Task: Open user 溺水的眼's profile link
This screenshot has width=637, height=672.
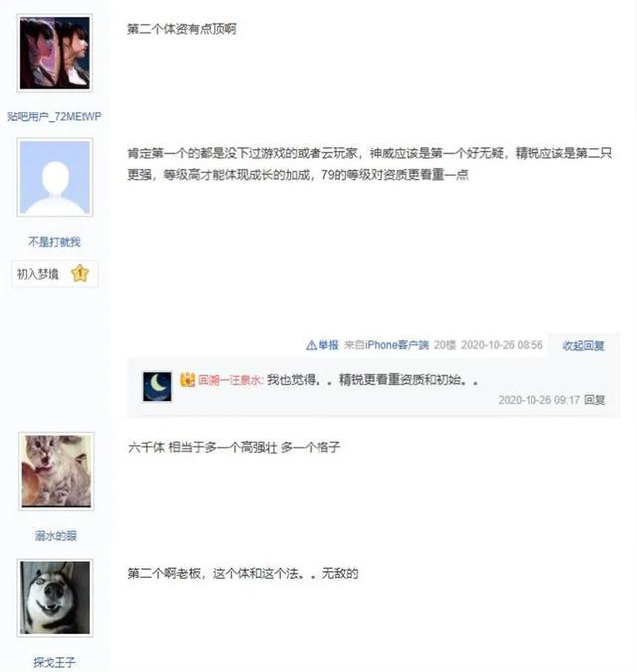Action: [56, 536]
